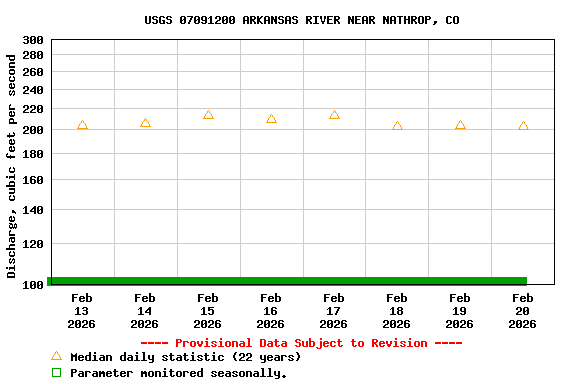Click the 300 y-axis value
The height and width of the screenshot is (384, 576).
[33, 40]
